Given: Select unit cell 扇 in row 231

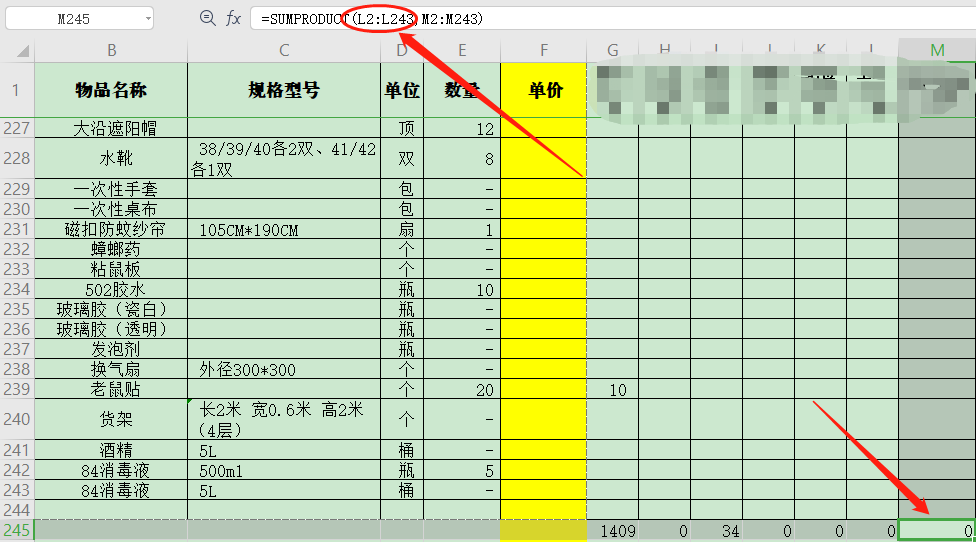Looking at the screenshot, I should (402, 229).
